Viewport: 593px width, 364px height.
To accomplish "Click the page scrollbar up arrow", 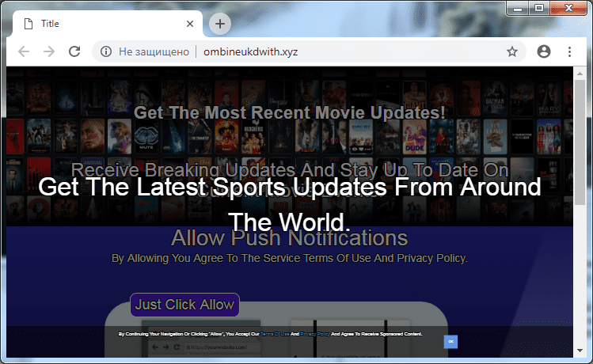I will tap(580, 73).
